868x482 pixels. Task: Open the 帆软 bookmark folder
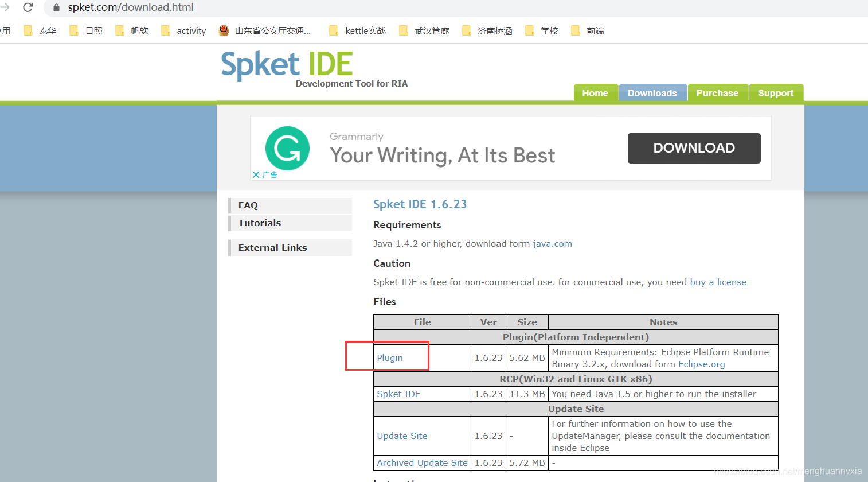(132, 30)
